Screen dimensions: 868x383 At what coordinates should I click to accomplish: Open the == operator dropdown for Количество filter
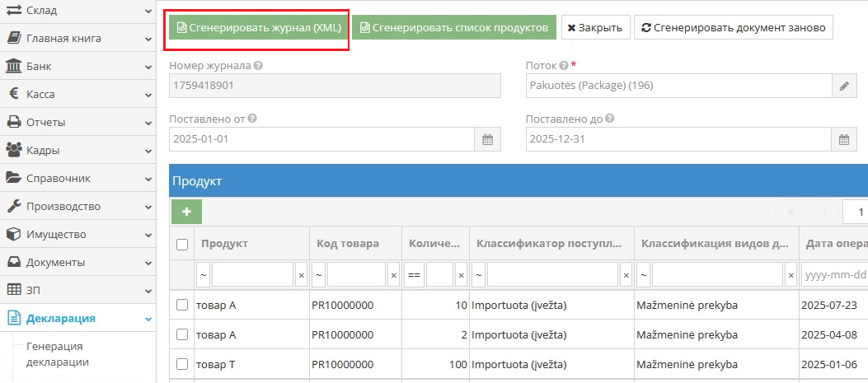414,274
